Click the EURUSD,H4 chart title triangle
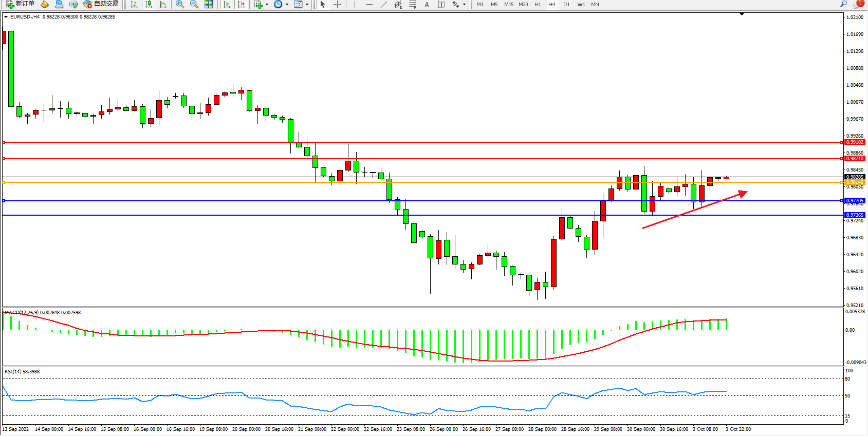 tap(6, 17)
